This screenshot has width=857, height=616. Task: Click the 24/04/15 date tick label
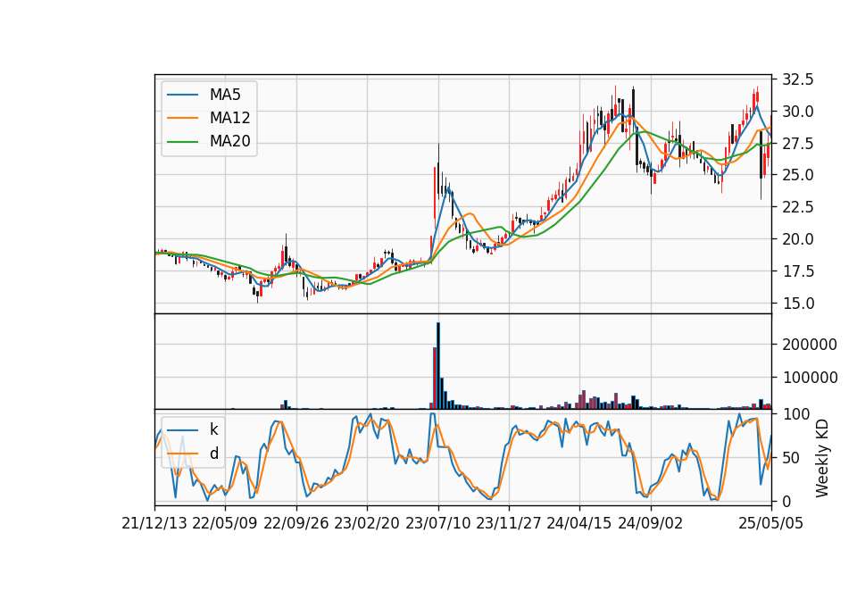click(579, 523)
